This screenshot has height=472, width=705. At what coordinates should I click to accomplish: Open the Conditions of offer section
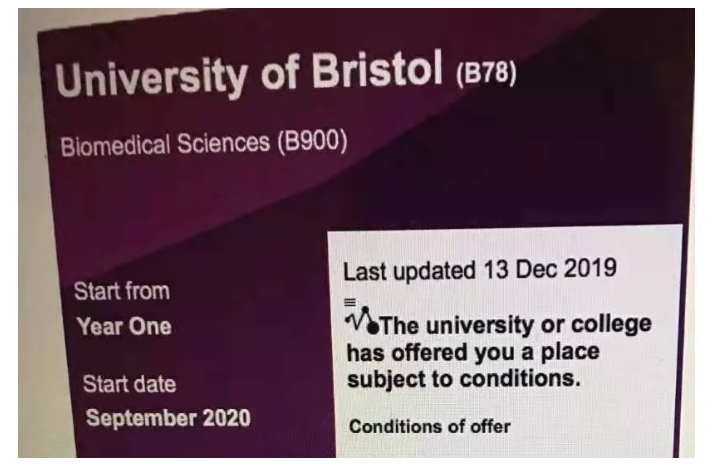[x=429, y=427]
